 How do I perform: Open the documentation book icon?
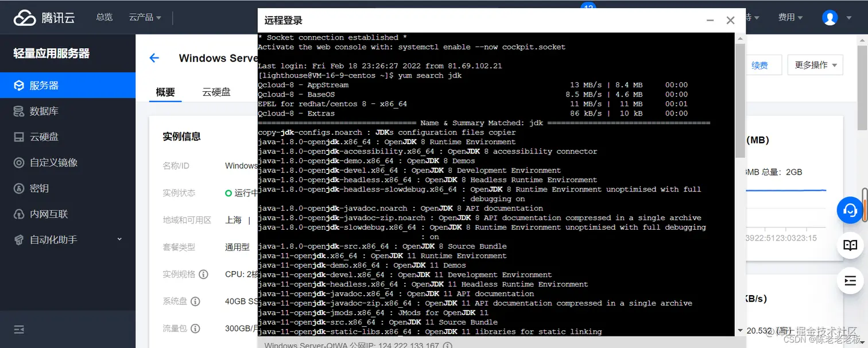click(x=850, y=246)
